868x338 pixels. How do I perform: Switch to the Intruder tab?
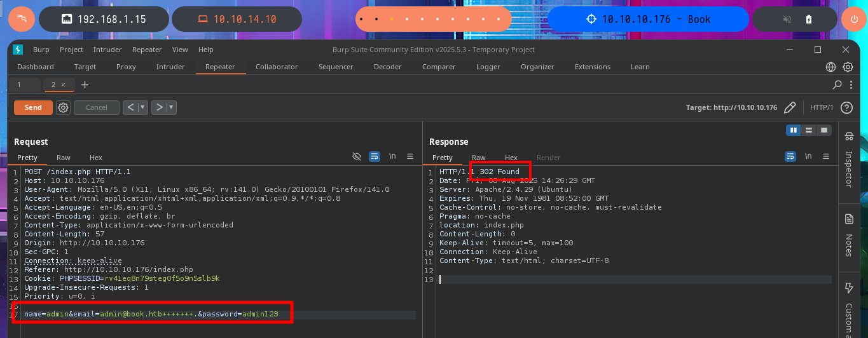click(x=170, y=67)
